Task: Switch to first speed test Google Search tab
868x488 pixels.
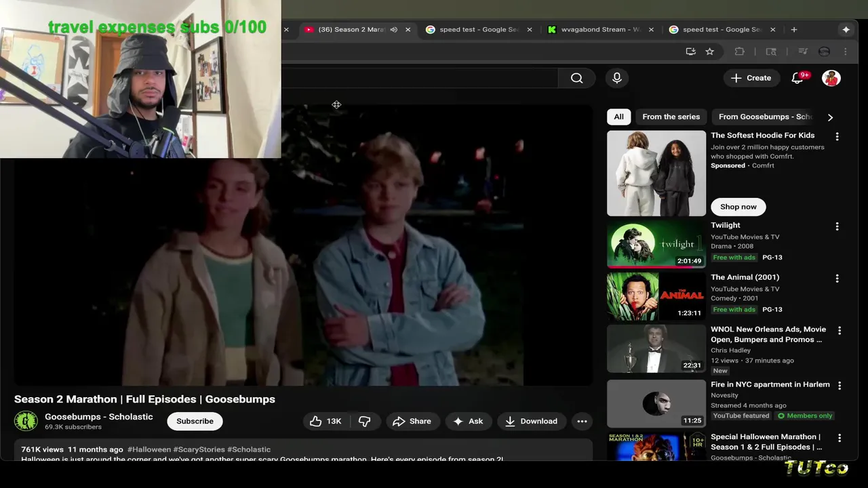Action: [x=478, y=30]
